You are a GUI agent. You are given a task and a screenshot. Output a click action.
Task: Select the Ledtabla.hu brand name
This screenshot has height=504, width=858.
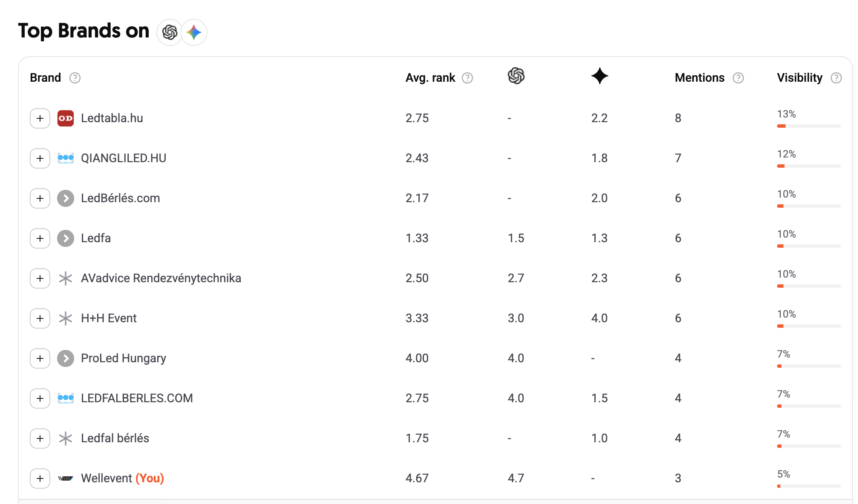coord(112,118)
